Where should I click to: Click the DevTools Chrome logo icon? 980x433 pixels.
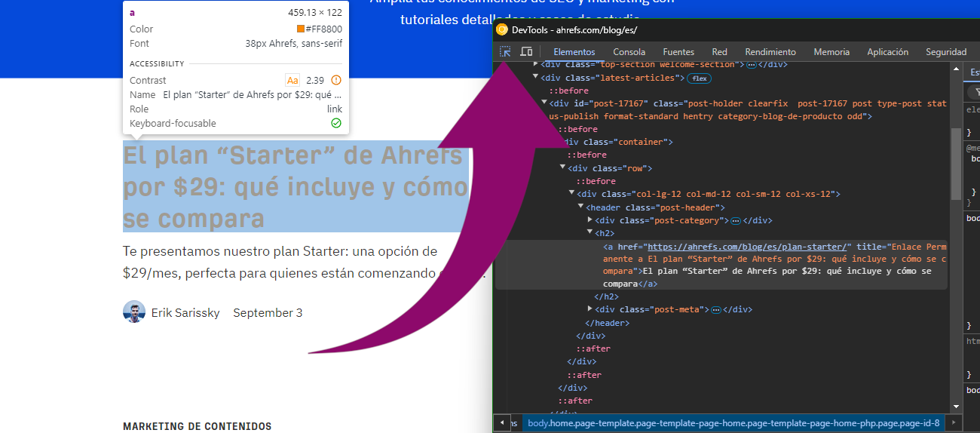502,30
